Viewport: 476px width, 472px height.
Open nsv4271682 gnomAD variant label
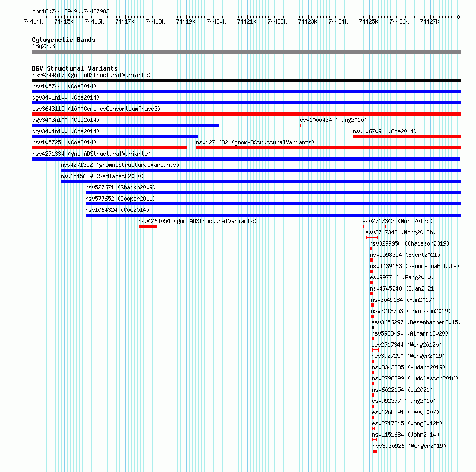(255, 142)
